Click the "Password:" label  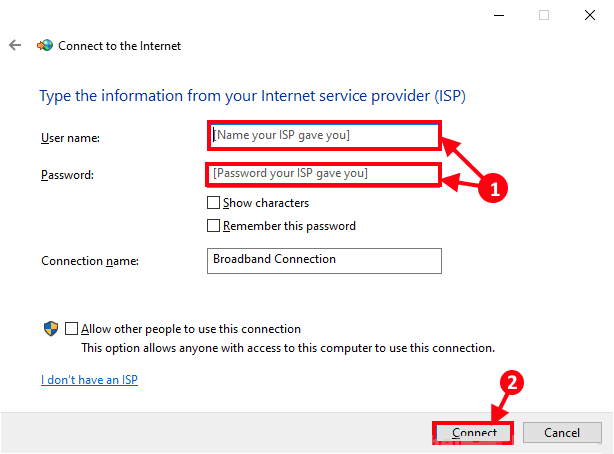(67, 175)
